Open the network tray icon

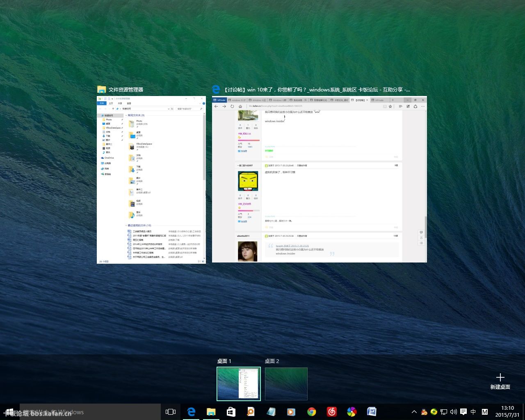tap(444, 412)
